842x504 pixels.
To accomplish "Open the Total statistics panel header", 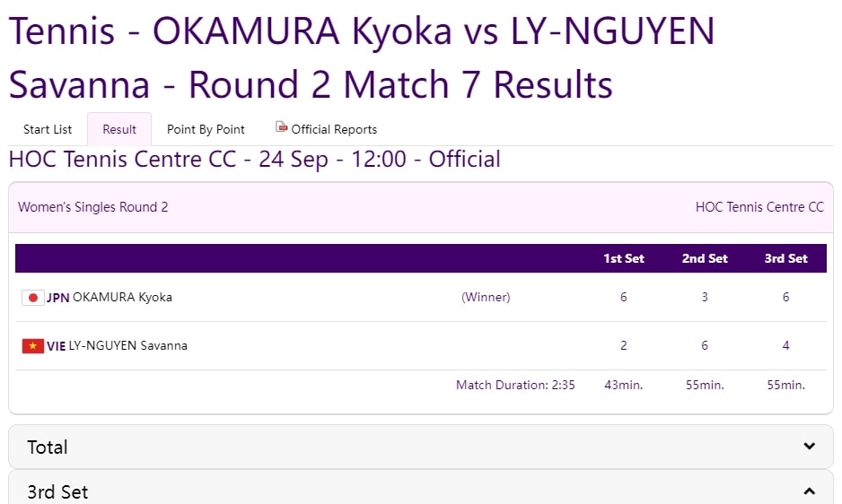I will pos(421,447).
